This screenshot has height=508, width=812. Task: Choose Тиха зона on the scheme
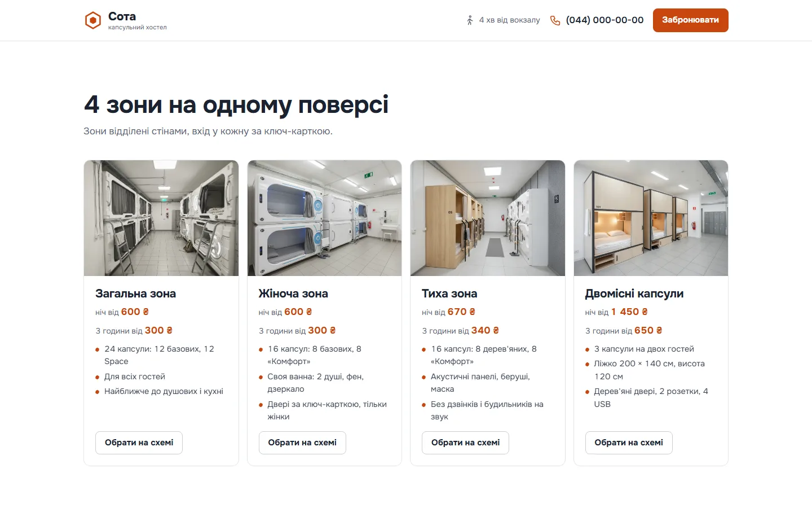466,443
